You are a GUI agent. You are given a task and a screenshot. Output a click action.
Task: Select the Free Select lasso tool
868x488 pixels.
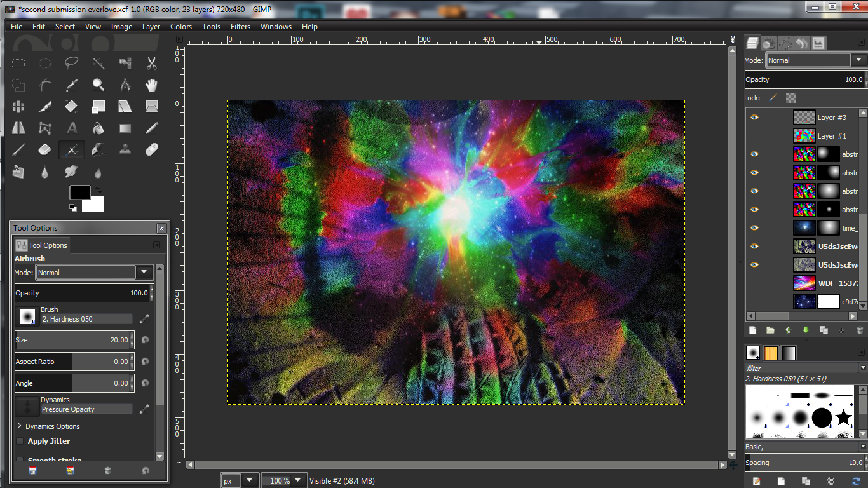coord(71,63)
